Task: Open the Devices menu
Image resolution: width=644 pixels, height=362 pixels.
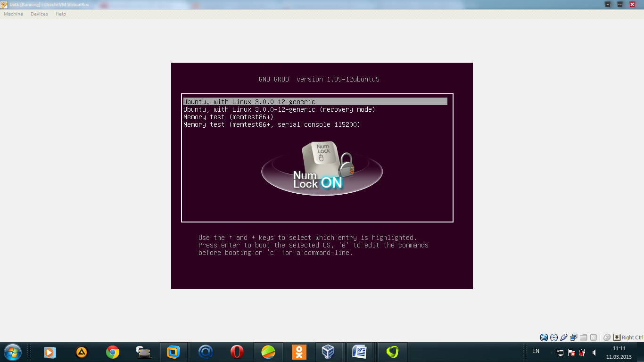Action: pos(39,14)
